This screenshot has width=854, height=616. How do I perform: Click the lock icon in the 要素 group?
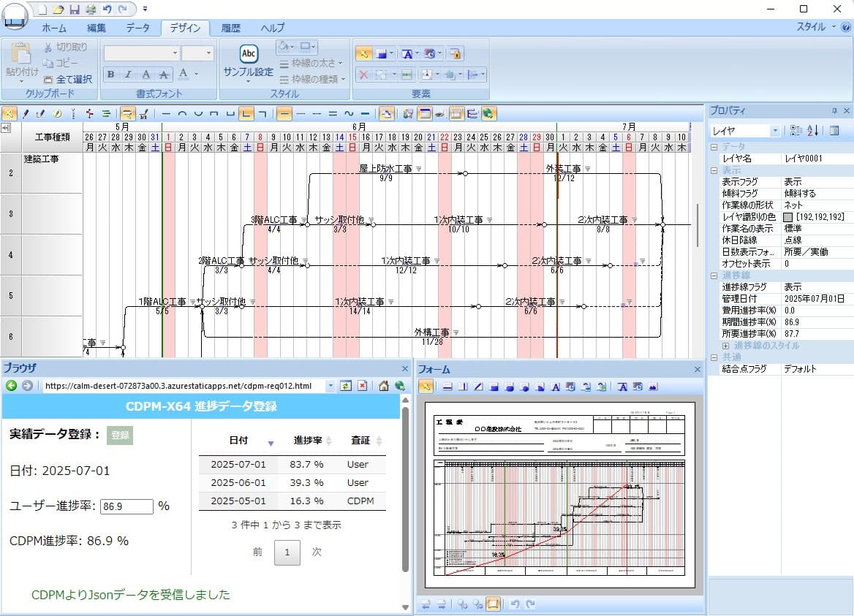click(456, 53)
